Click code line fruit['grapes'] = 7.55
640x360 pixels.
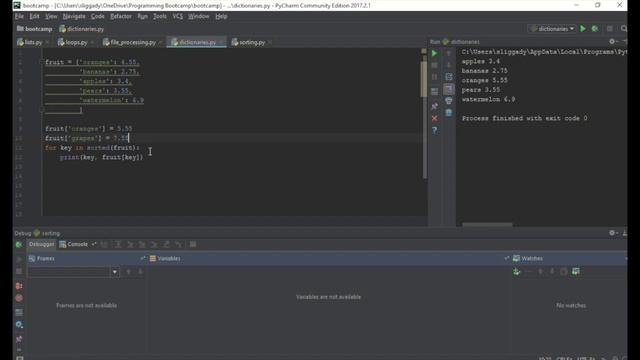(87, 138)
